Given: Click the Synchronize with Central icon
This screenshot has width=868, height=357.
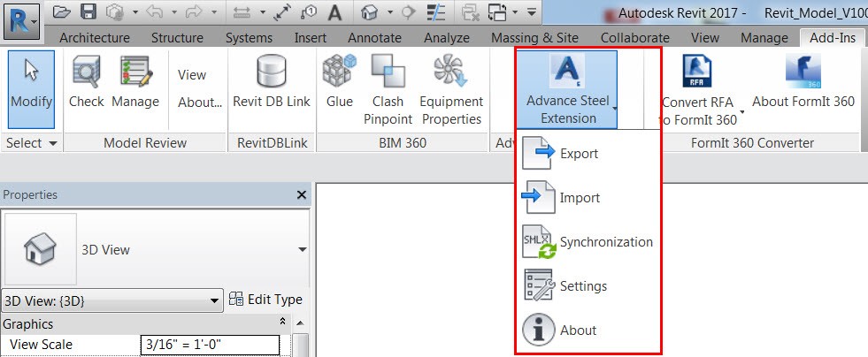Looking at the screenshot, I should coord(114,12).
